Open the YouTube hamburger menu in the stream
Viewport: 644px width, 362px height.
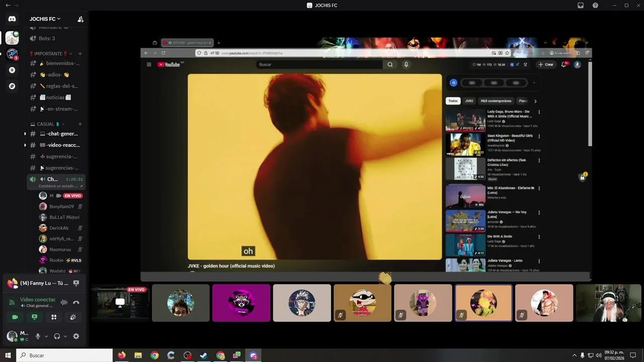click(x=149, y=64)
